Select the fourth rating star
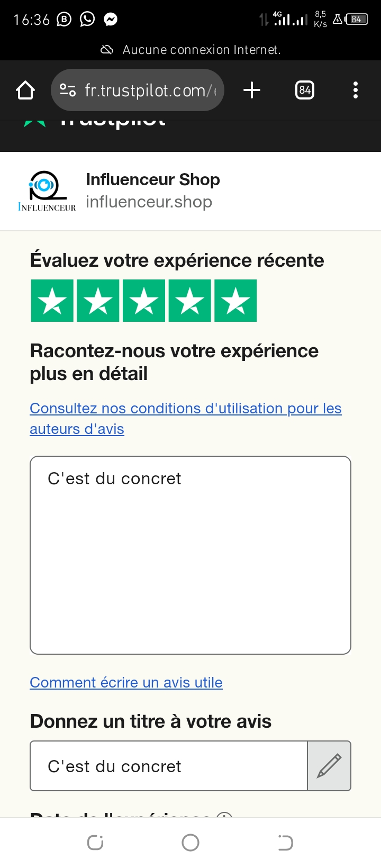The width and height of the screenshot is (381, 868). (x=189, y=301)
